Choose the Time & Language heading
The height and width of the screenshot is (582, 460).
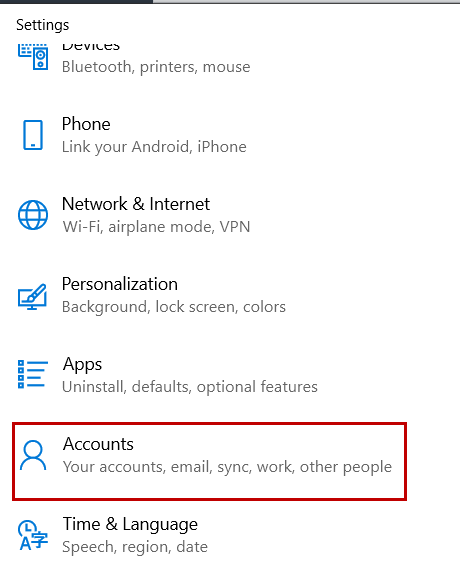tap(130, 525)
